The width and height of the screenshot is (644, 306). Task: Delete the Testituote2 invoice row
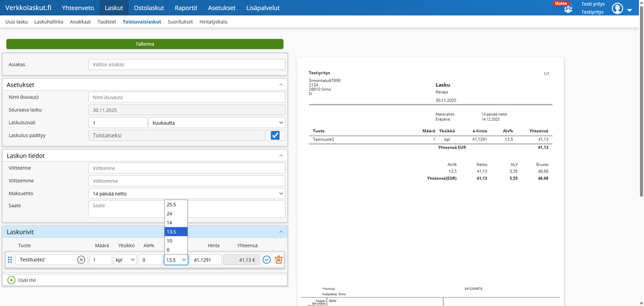point(278,260)
